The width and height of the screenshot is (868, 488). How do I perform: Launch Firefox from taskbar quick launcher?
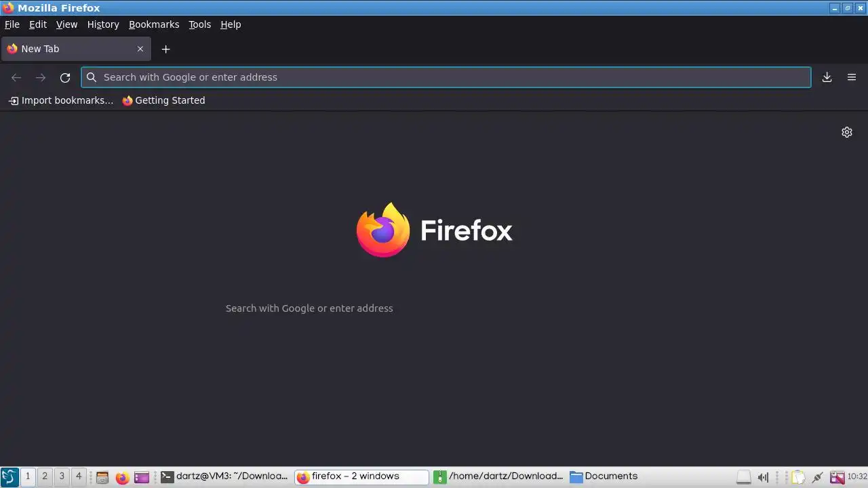122,477
